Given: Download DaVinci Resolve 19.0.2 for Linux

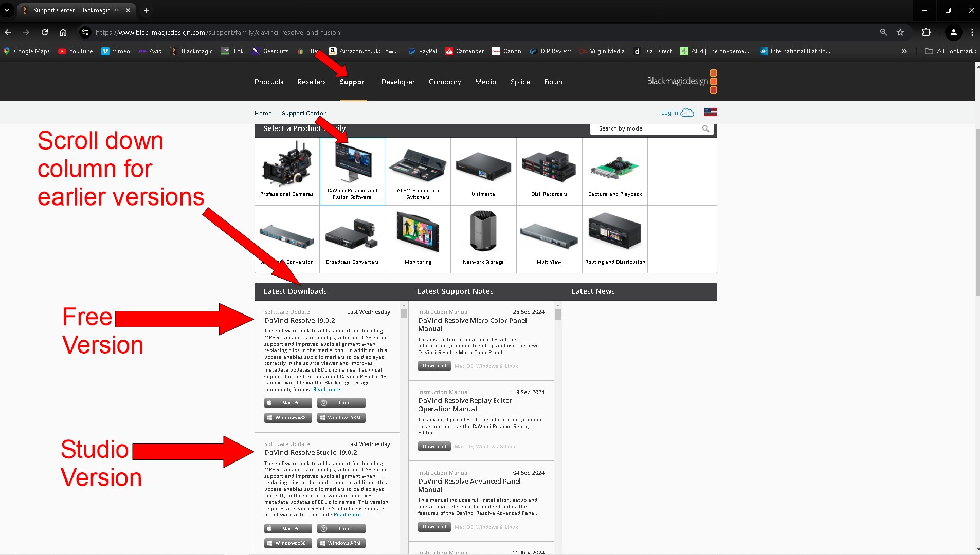Looking at the screenshot, I should tap(341, 403).
